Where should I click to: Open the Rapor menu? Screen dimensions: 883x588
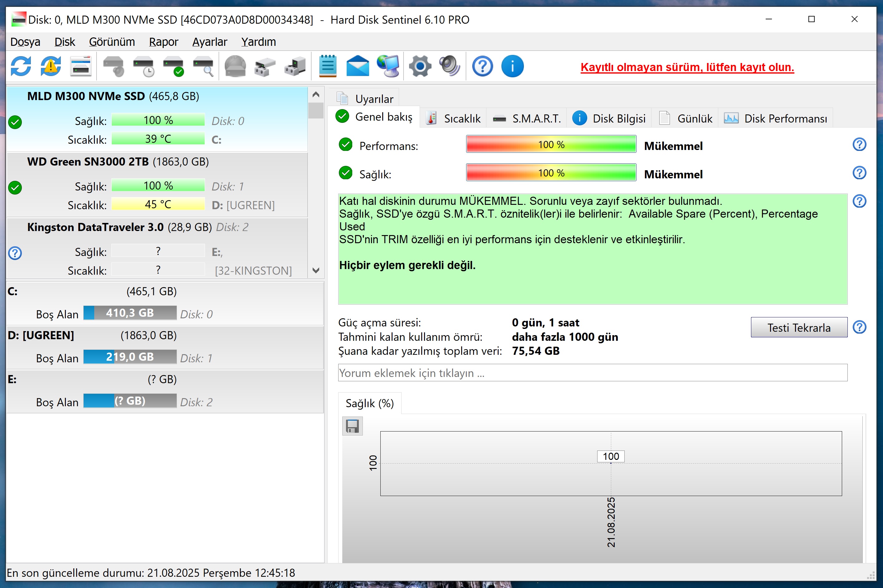163,42
